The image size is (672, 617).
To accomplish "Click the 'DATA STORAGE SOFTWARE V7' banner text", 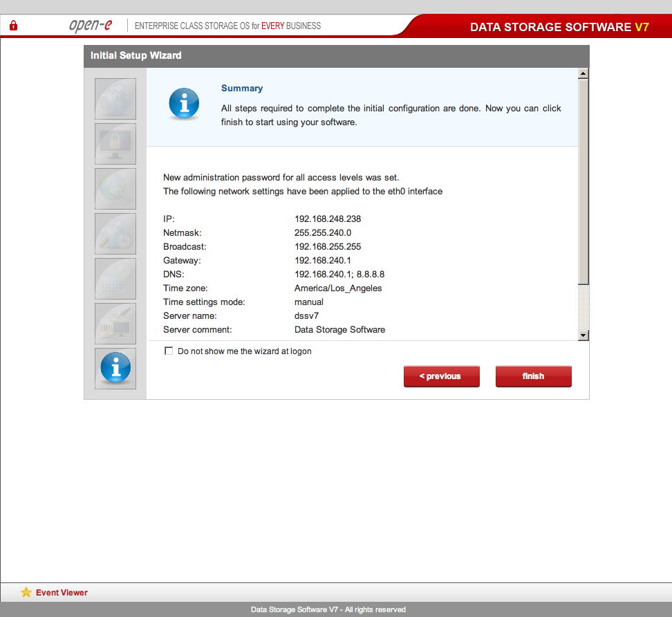I will click(x=559, y=27).
